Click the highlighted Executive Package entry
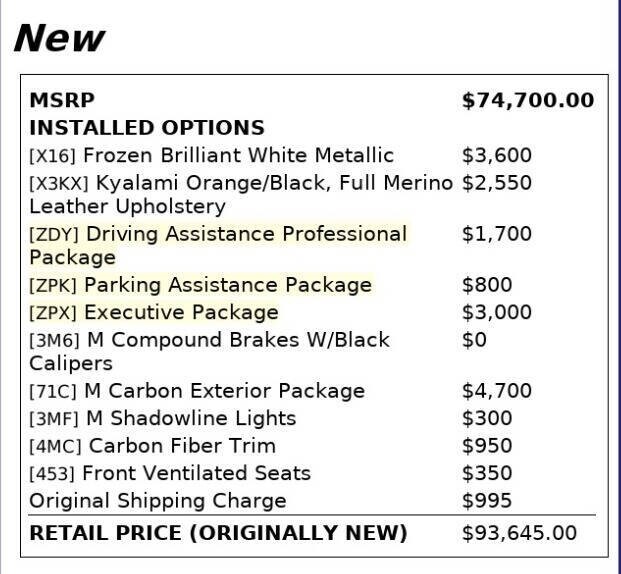This screenshot has width=621, height=574. pos(154,312)
